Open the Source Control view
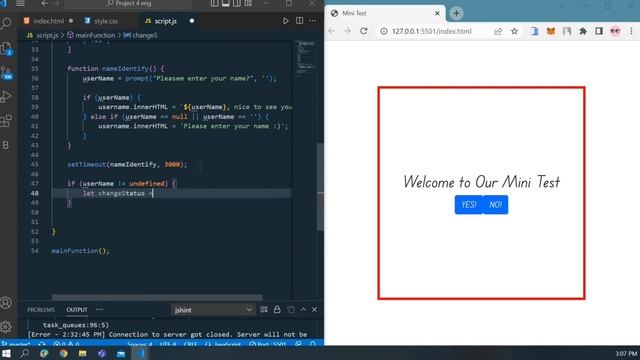The width and height of the screenshot is (640, 360). pyautogui.click(x=6, y=73)
